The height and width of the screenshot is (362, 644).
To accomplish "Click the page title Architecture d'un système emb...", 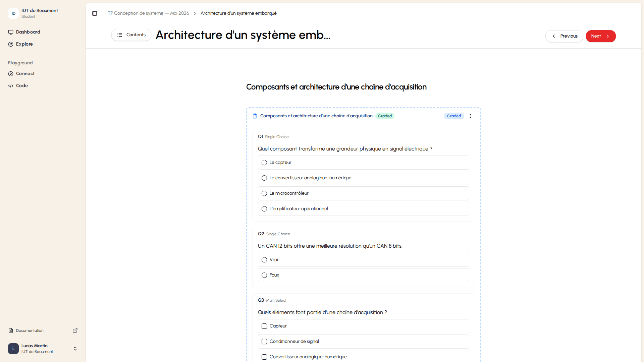I will click(x=243, y=35).
